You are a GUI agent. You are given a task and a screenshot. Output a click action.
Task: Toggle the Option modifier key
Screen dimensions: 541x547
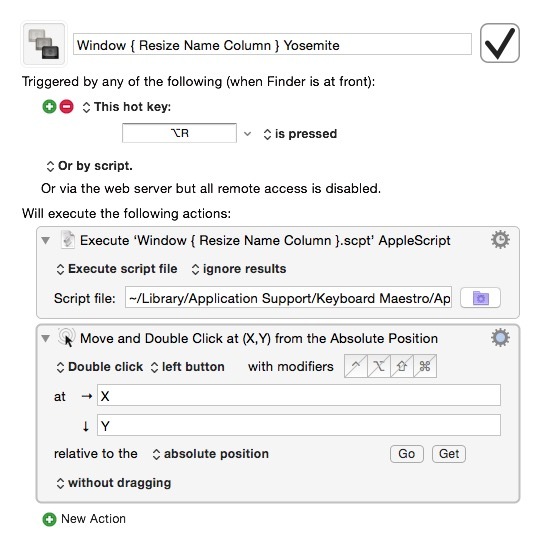click(x=378, y=366)
